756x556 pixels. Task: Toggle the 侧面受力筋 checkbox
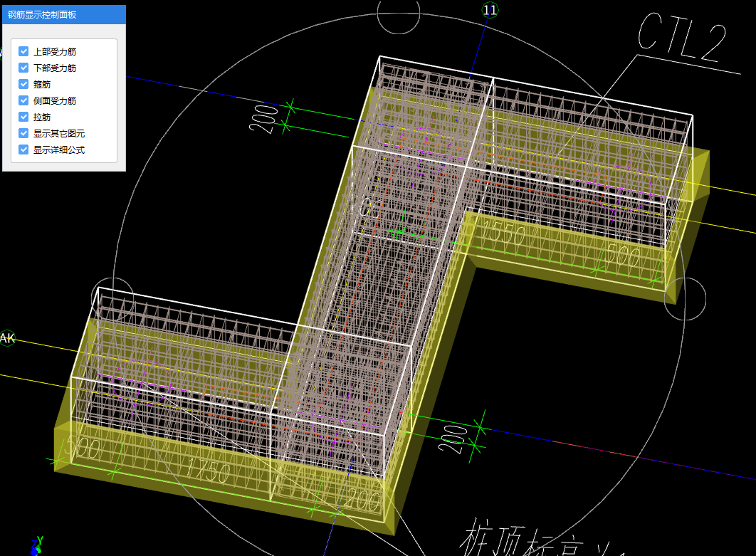click(x=23, y=100)
